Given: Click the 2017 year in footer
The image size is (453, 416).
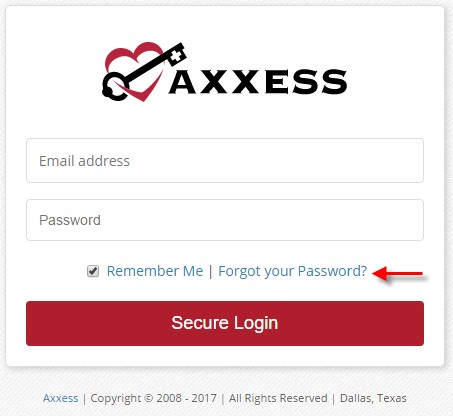Looking at the screenshot, I should click(x=204, y=398).
